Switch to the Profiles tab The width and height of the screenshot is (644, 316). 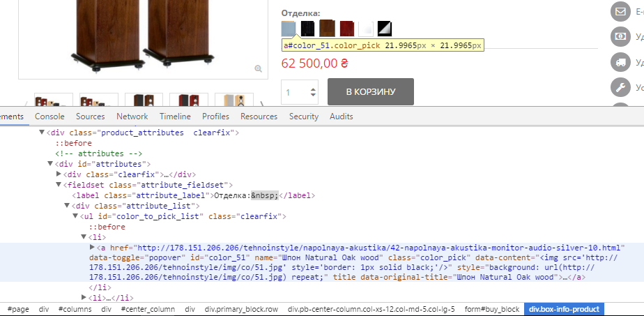[215, 116]
